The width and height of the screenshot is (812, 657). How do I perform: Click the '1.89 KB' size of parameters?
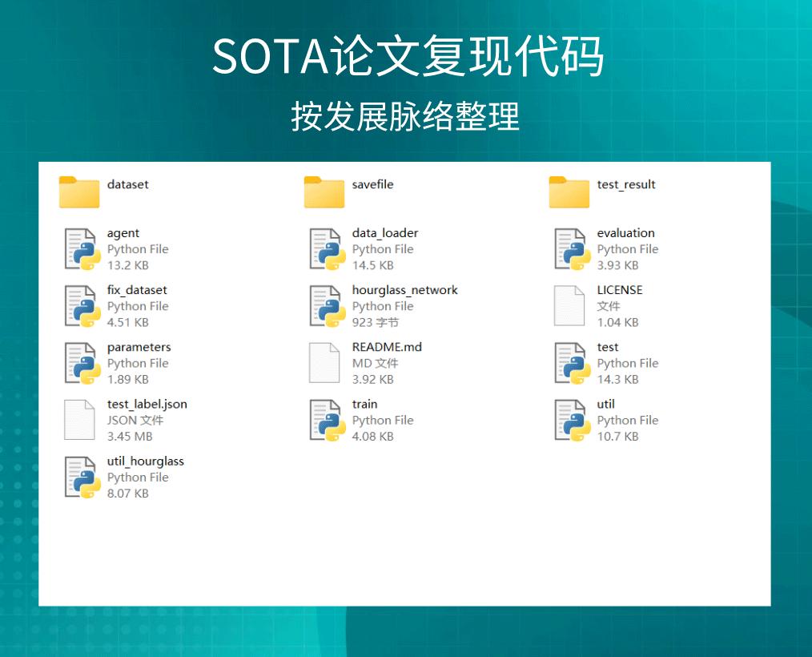pyautogui.click(x=128, y=379)
